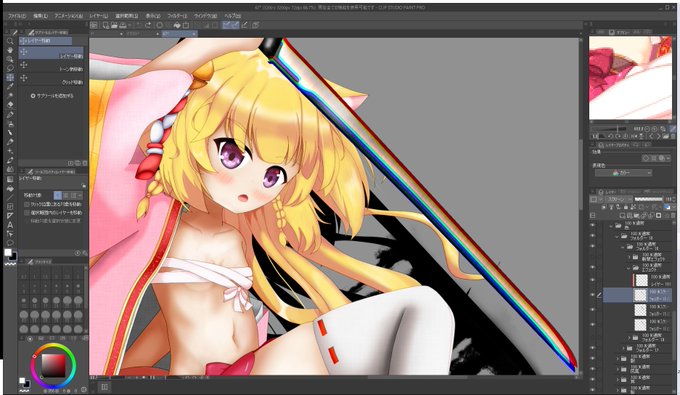Select the トーン柄移動 sub tool
This screenshot has height=395, width=680.
pos(52,66)
